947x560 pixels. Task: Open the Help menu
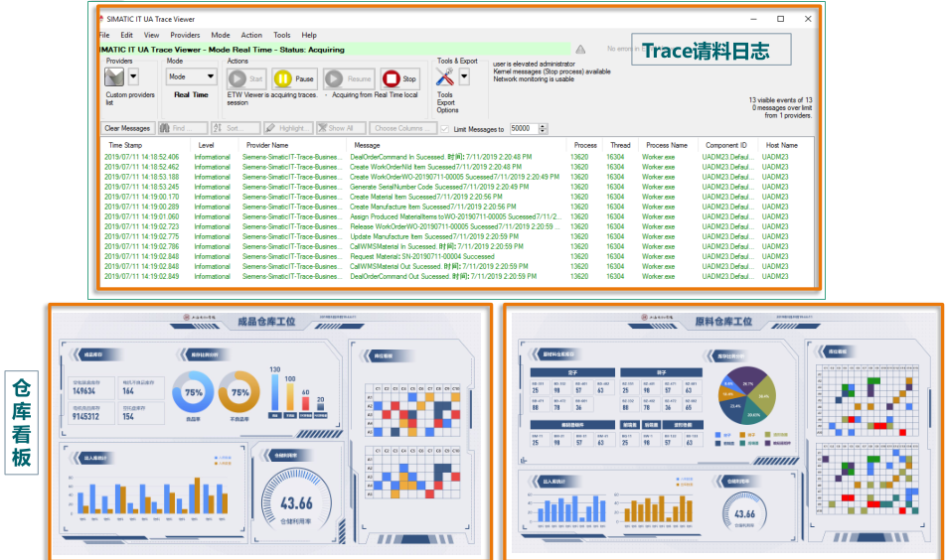(309, 35)
